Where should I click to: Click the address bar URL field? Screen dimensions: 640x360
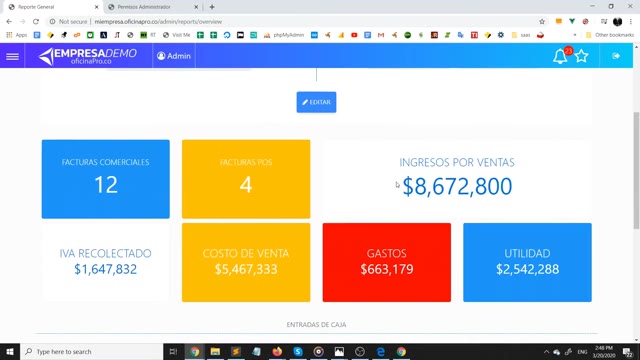point(294,22)
